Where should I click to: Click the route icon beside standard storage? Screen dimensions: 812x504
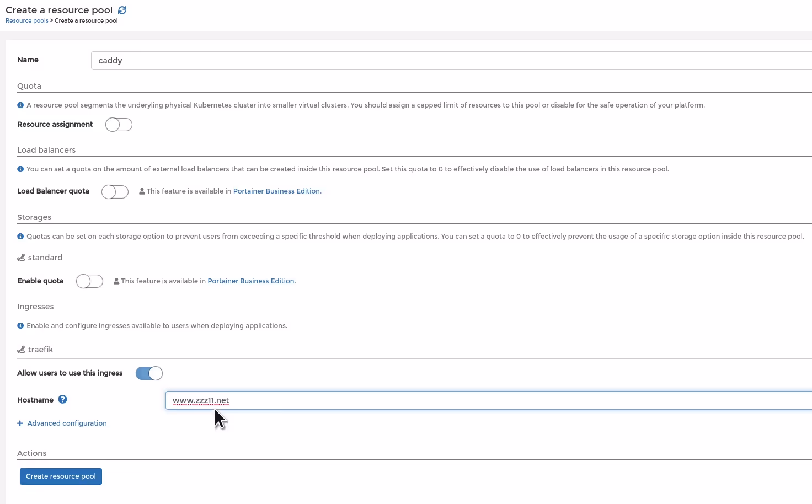click(21, 258)
